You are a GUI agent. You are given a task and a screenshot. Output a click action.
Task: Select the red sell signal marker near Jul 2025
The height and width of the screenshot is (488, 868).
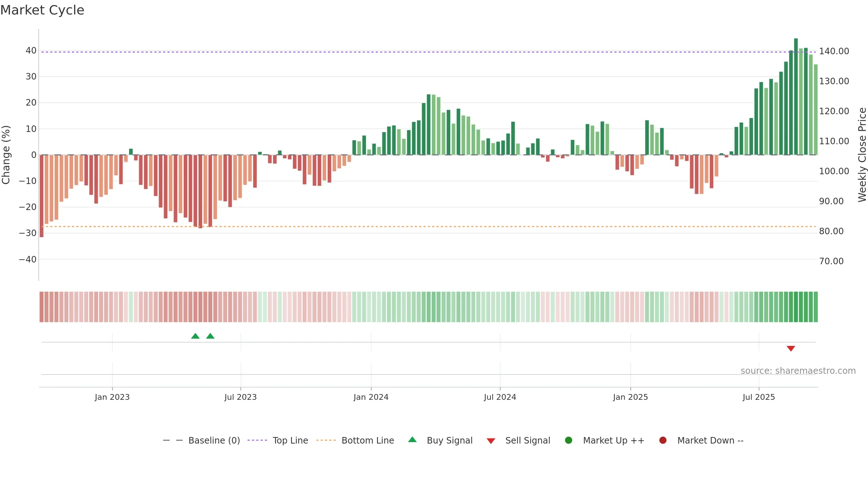(791, 348)
